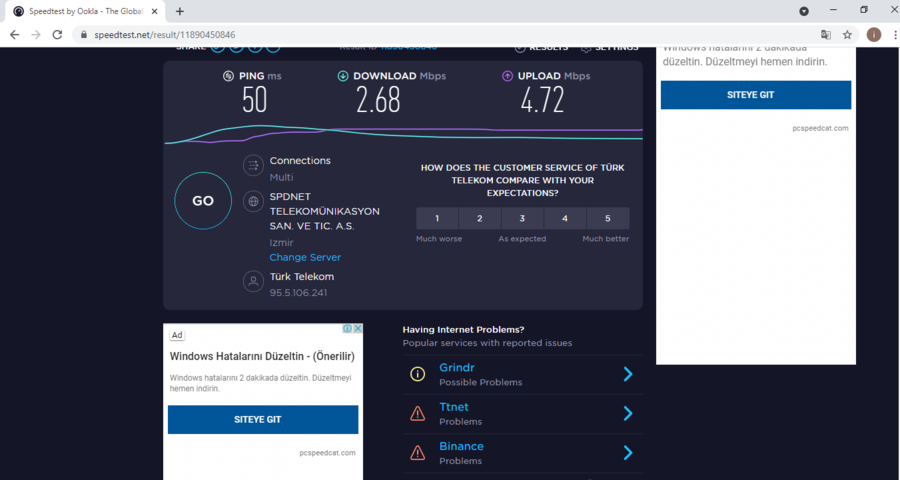Expand the Binance row chevron

click(x=628, y=452)
